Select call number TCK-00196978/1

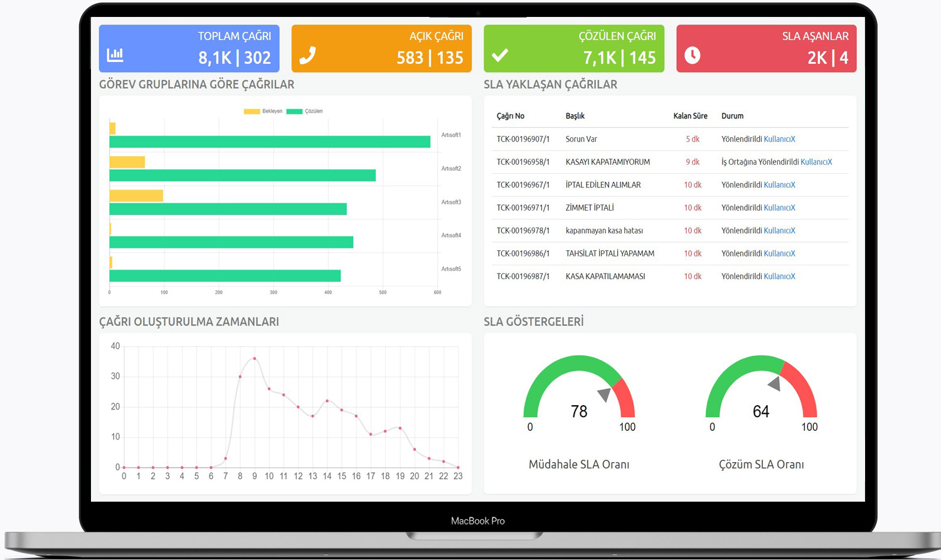pos(523,231)
